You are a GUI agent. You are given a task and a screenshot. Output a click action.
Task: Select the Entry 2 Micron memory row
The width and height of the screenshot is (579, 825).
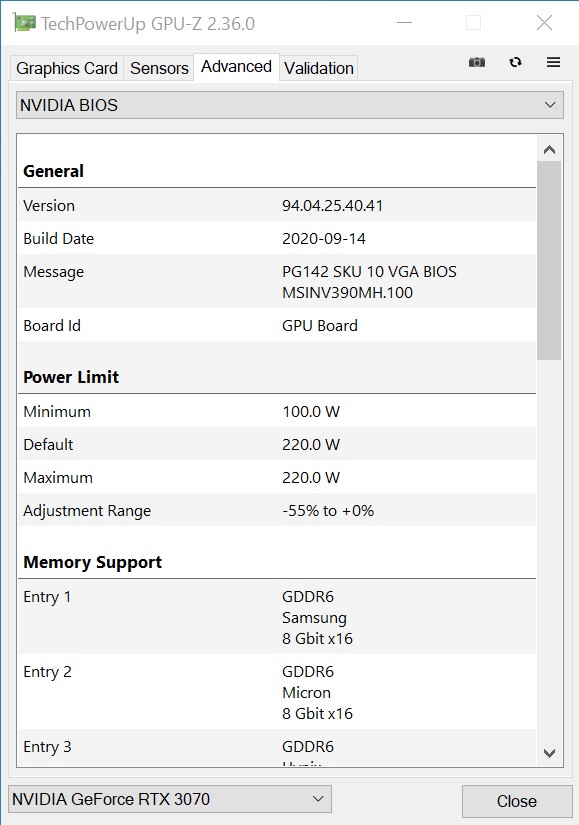tap(277, 692)
